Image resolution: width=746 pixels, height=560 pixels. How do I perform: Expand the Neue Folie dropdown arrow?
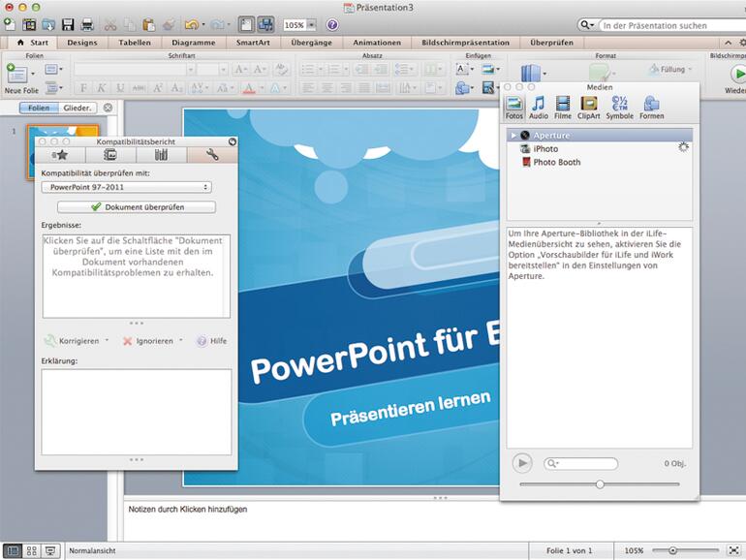(x=33, y=74)
